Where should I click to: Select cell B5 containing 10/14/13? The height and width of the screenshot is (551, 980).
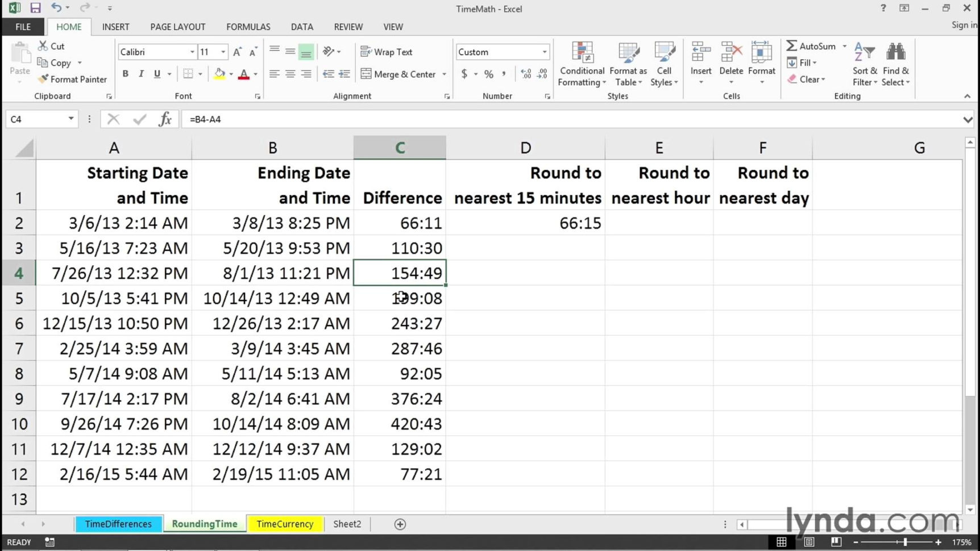(273, 298)
